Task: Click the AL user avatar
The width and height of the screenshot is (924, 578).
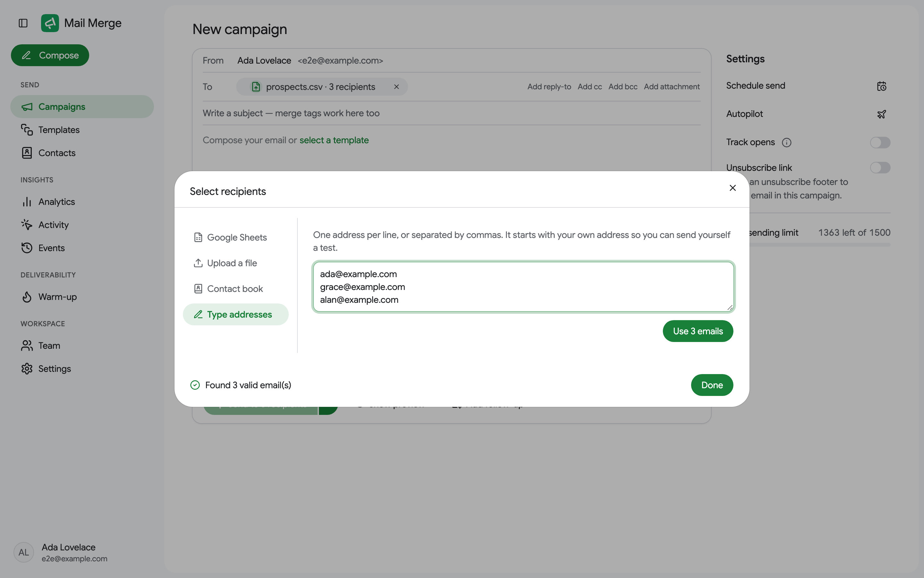Action: (24, 552)
